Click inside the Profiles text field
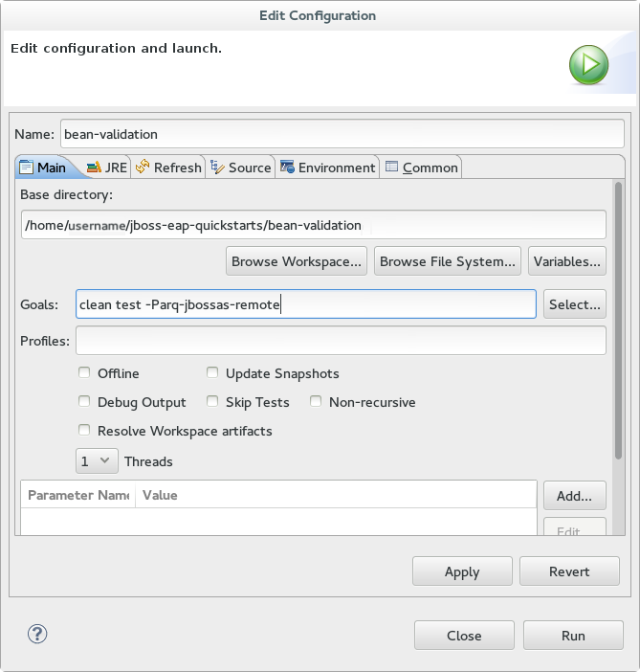Screen dimensions: 640x672 [x=341, y=341]
